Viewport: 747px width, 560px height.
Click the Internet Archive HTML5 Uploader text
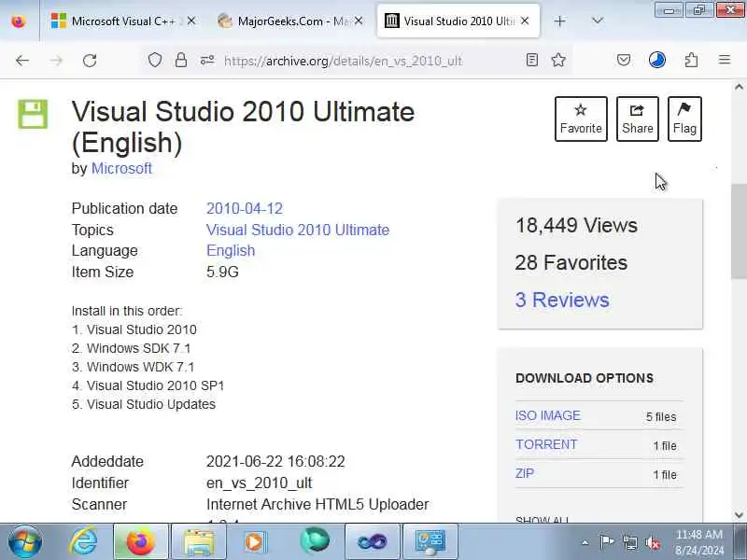coord(317,504)
